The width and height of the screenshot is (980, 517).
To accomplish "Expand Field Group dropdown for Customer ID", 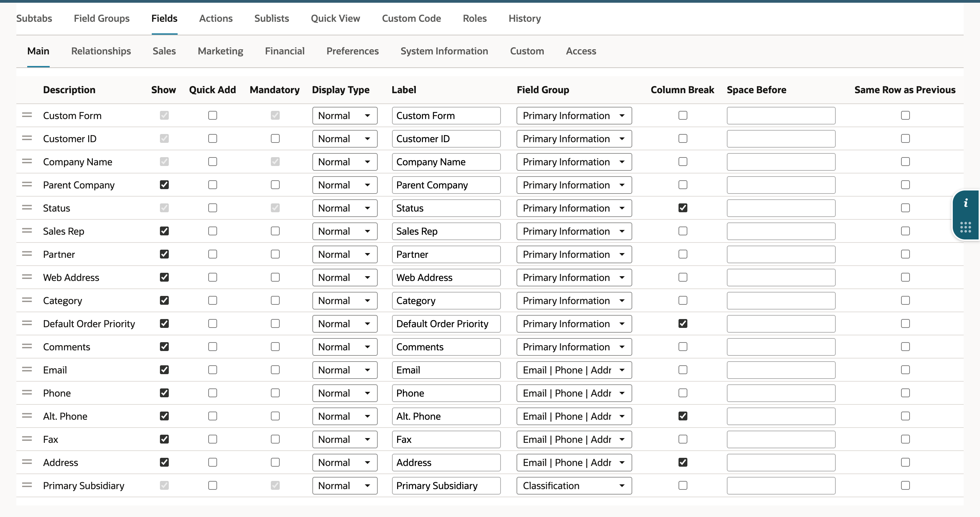I will (574, 139).
